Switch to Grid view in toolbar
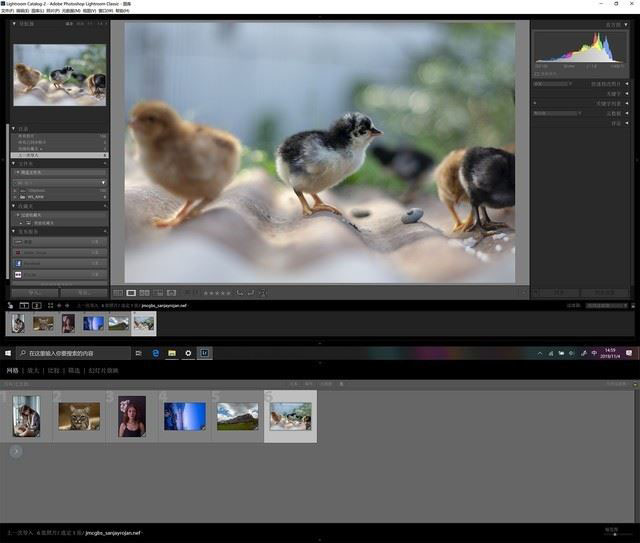 (118, 293)
